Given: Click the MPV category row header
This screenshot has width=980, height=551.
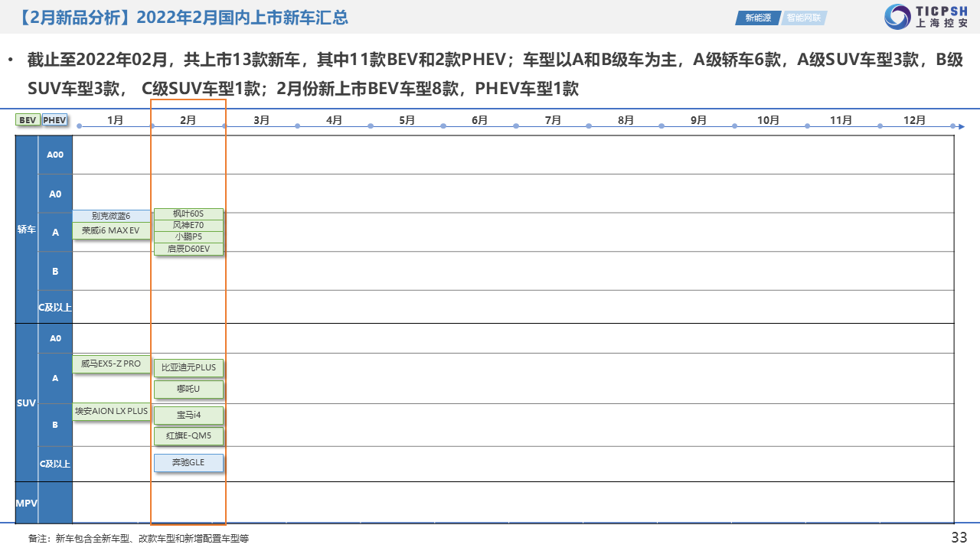Looking at the screenshot, I should (x=27, y=502).
